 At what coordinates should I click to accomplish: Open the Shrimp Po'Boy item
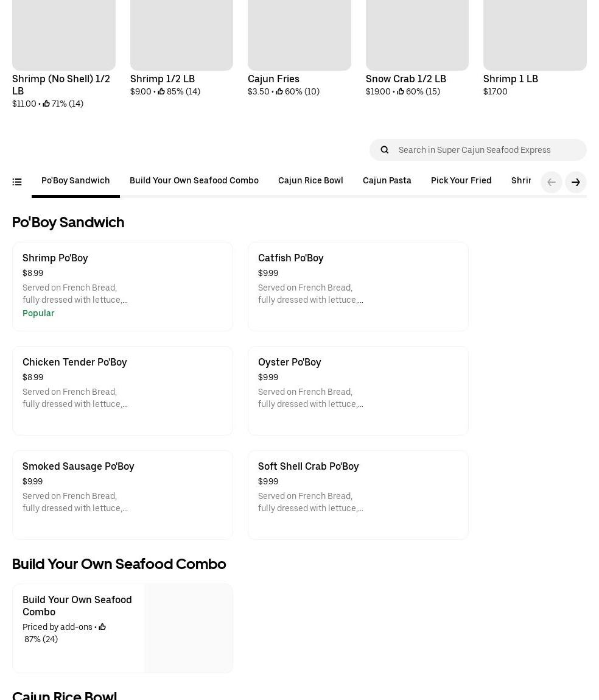tap(122, 286)
